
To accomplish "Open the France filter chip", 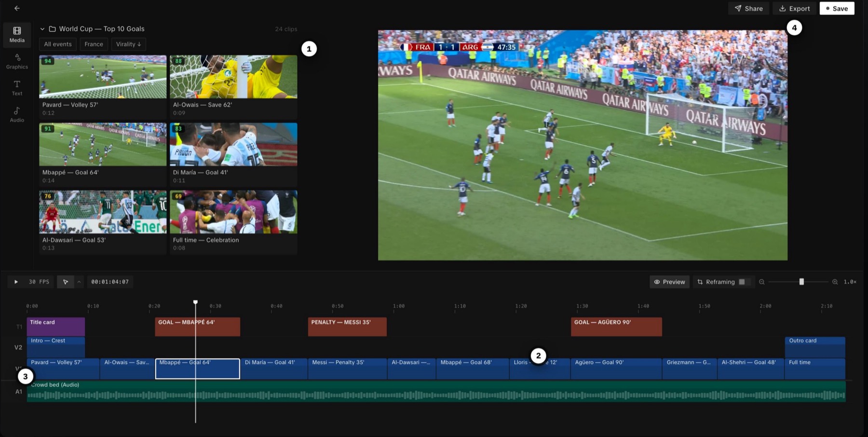I will (x=94, y=44).
